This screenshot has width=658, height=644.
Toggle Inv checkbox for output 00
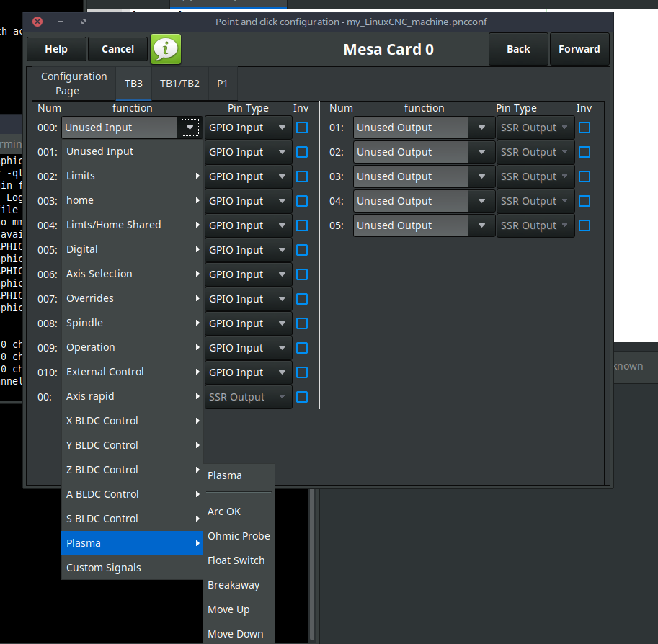[302, 397]
